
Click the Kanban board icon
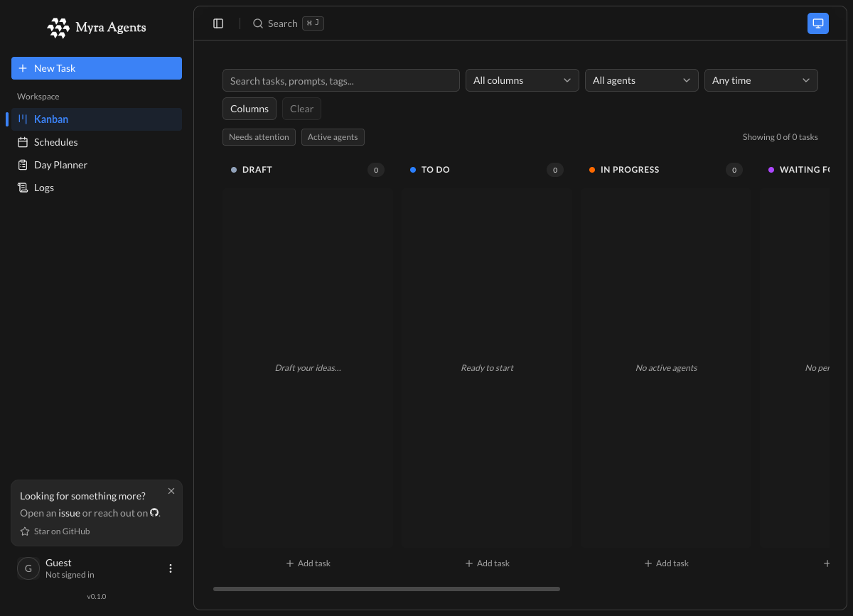(x=23, y=119)
